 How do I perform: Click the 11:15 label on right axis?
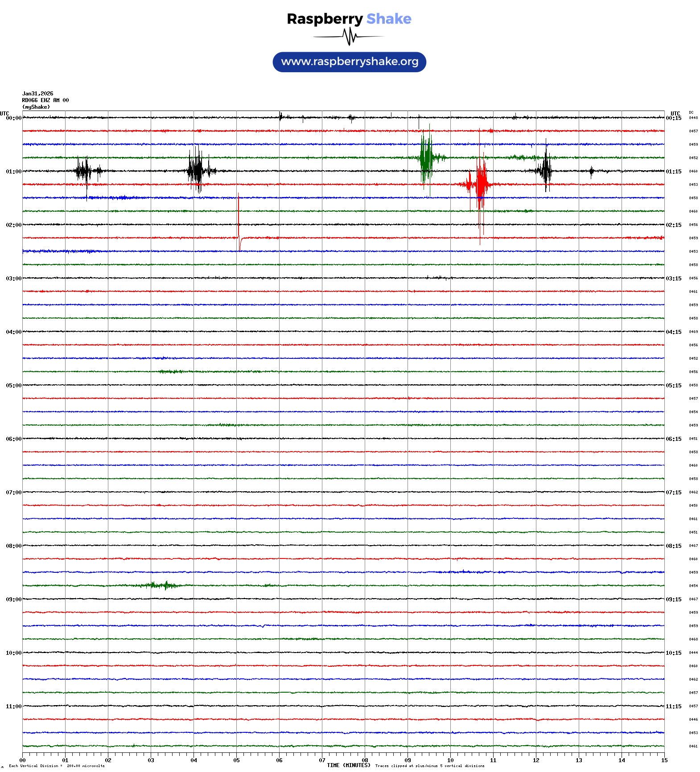point(673,706)
